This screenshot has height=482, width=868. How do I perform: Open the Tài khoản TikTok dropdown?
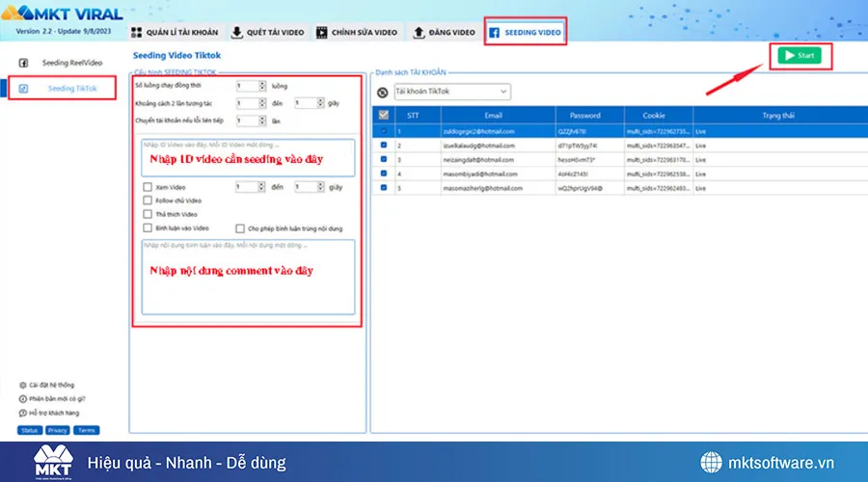click(451, 92)
